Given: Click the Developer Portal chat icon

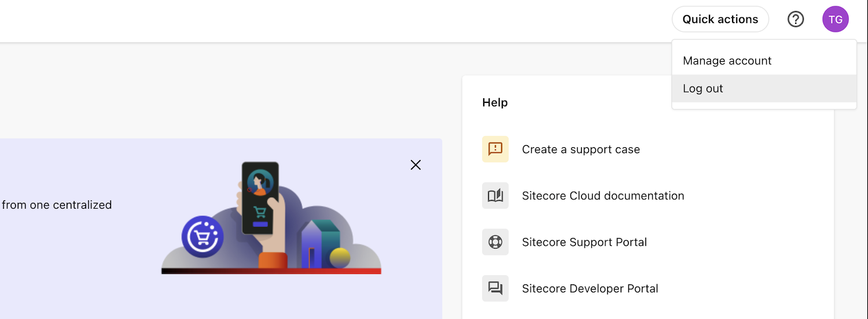Looking at the screenshot, I should [495, 288].
